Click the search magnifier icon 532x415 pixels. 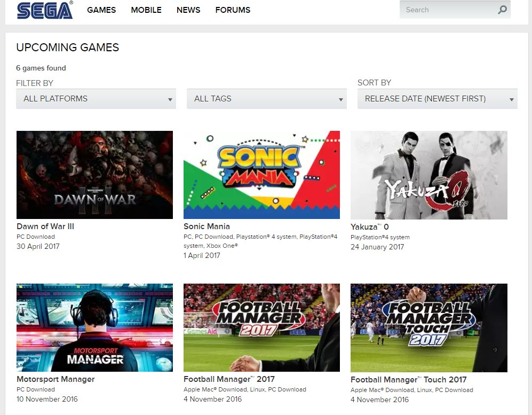tap(502, 10)
